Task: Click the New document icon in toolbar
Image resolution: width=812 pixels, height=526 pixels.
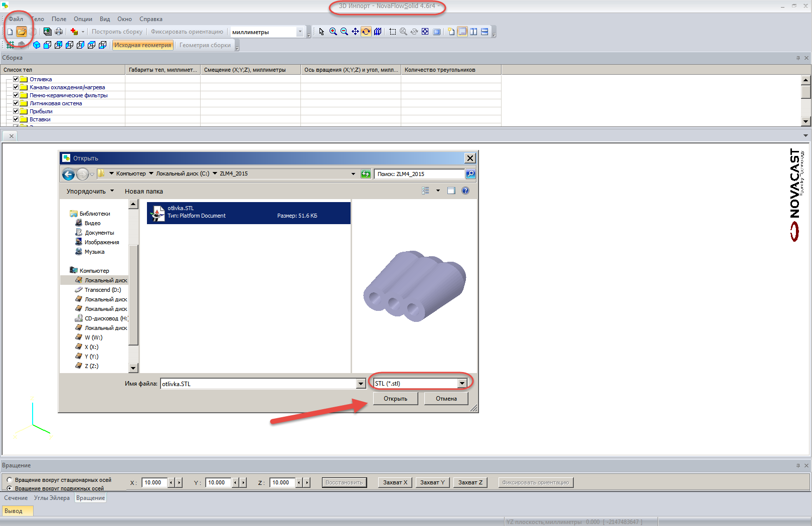Action: [x=10, y=32]
